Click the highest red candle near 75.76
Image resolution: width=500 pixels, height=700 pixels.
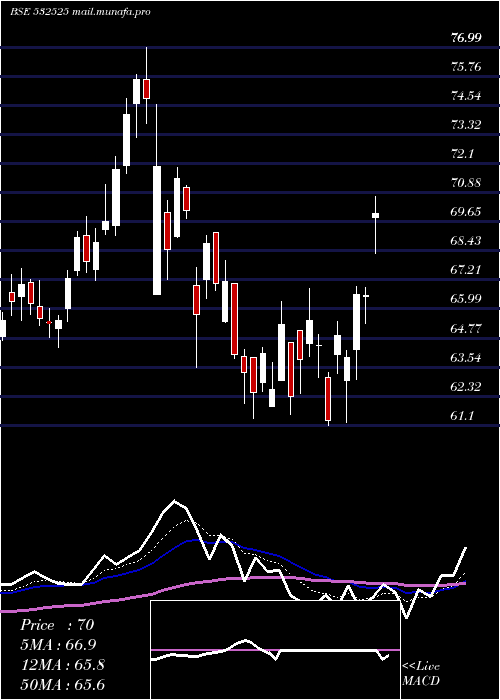coord(146,88)
